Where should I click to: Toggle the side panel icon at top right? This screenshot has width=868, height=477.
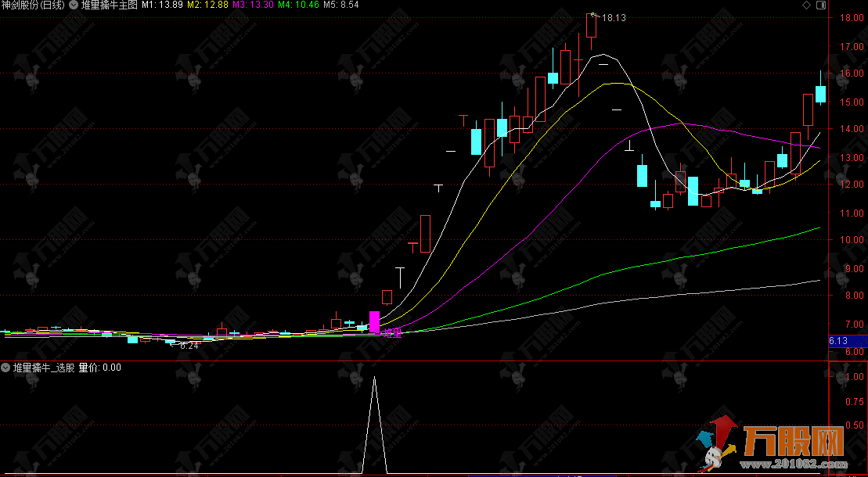click(820, 5)
